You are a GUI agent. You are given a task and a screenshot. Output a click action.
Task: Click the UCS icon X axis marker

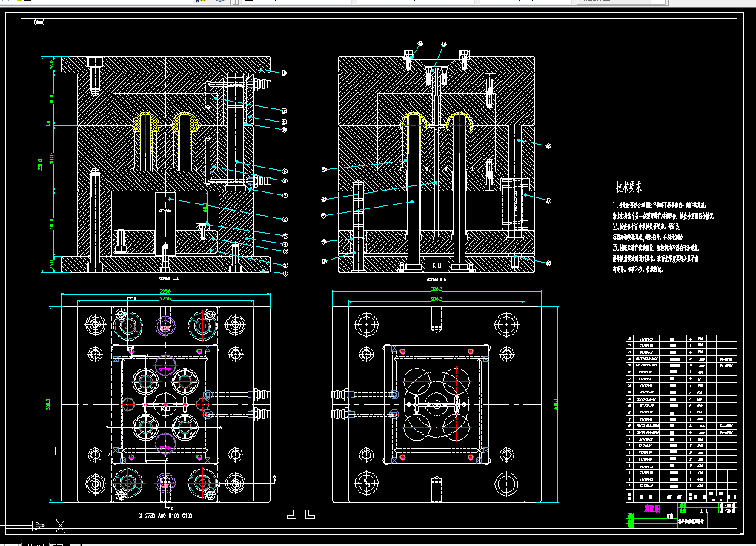(x=60, y=526)
